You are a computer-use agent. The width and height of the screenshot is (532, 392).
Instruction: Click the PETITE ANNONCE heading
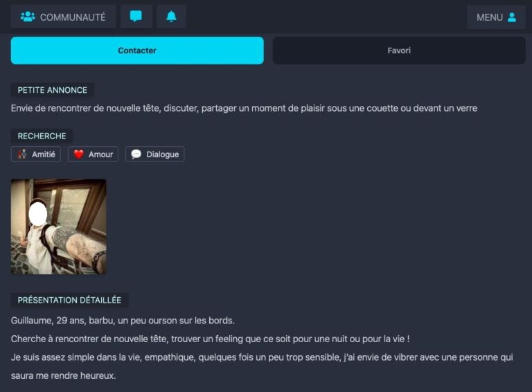point(52,90)
